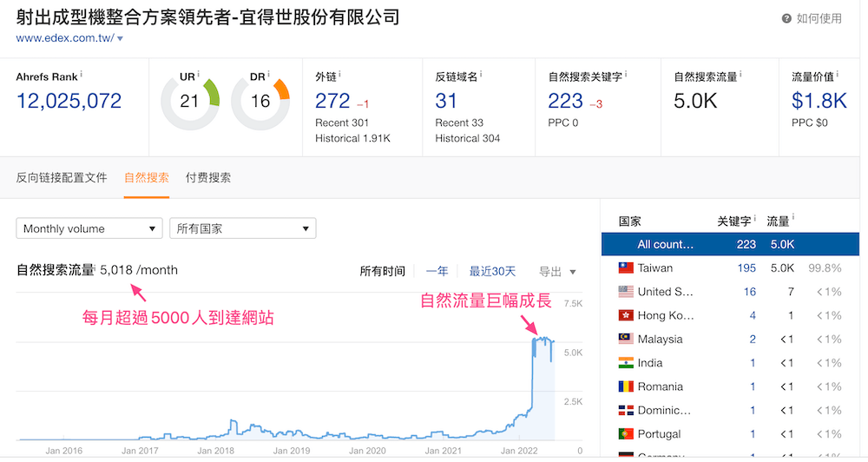868x462 pixels.
Task: Click the Malaysia country name
Action: click(660, 339)
